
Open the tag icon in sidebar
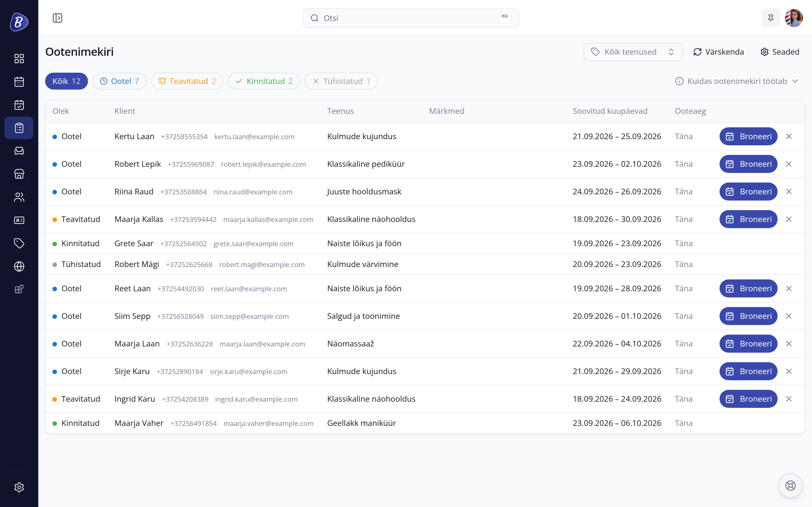(x=19, y=243)
